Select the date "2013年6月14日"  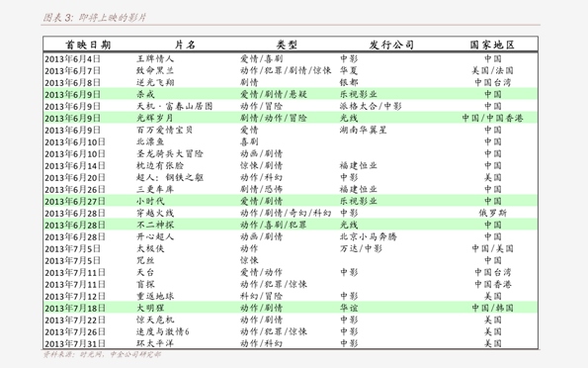tap(75, 166)
